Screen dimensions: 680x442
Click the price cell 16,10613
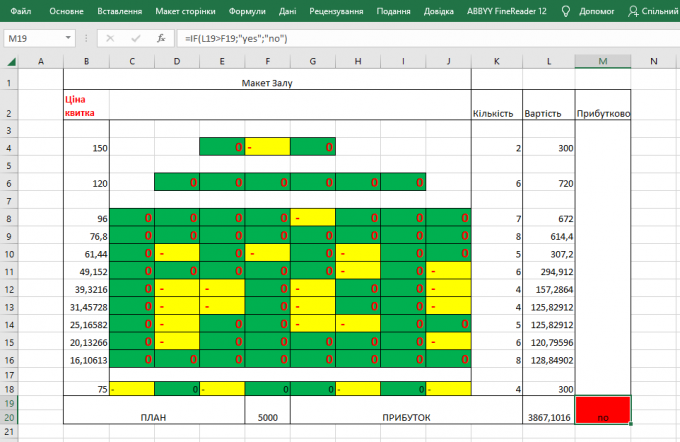coord(86,360)
